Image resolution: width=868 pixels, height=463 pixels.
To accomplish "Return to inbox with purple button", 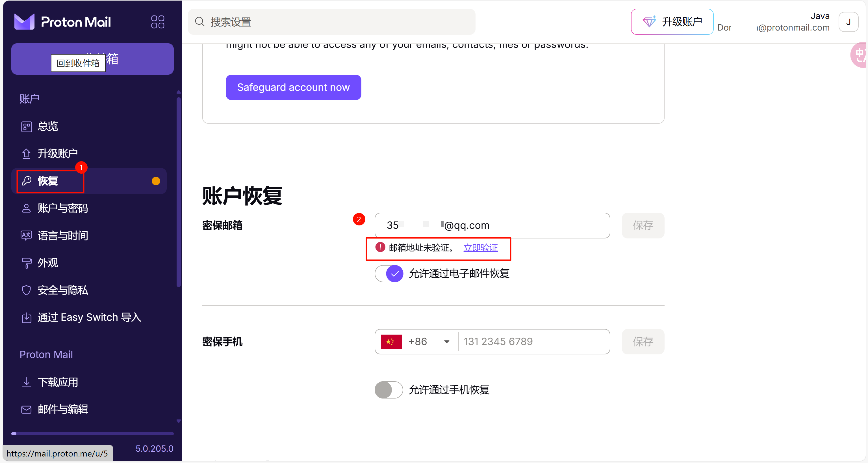I will (x=92, y=59).
